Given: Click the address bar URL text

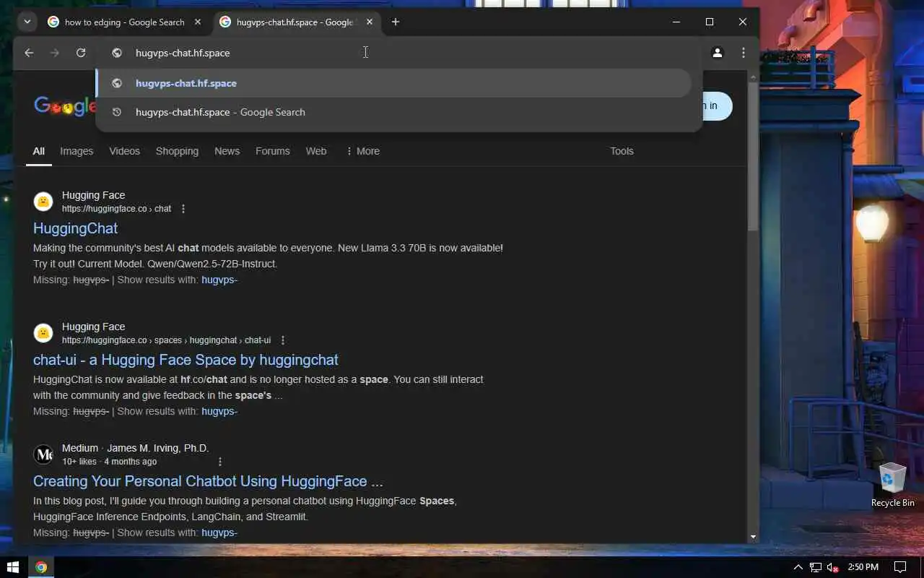Looking at the screenshot, I should (183, 53).
